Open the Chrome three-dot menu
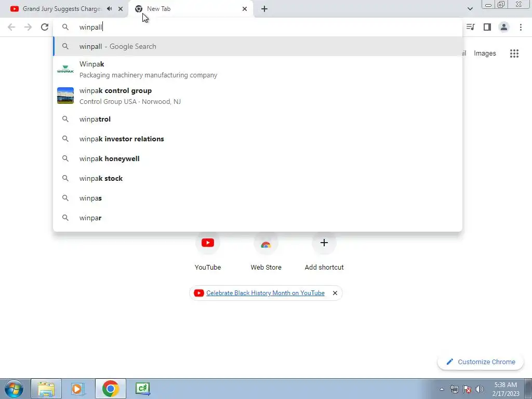 (521, 27)
